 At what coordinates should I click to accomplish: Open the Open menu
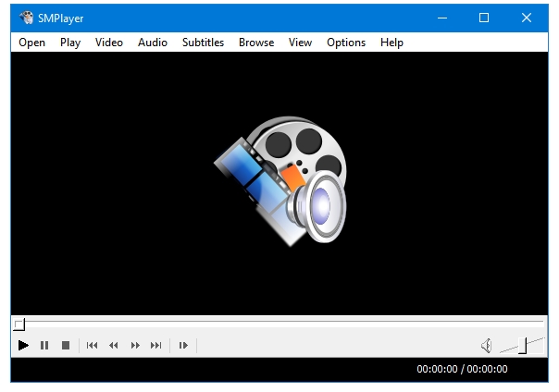[x=31, y=43]
